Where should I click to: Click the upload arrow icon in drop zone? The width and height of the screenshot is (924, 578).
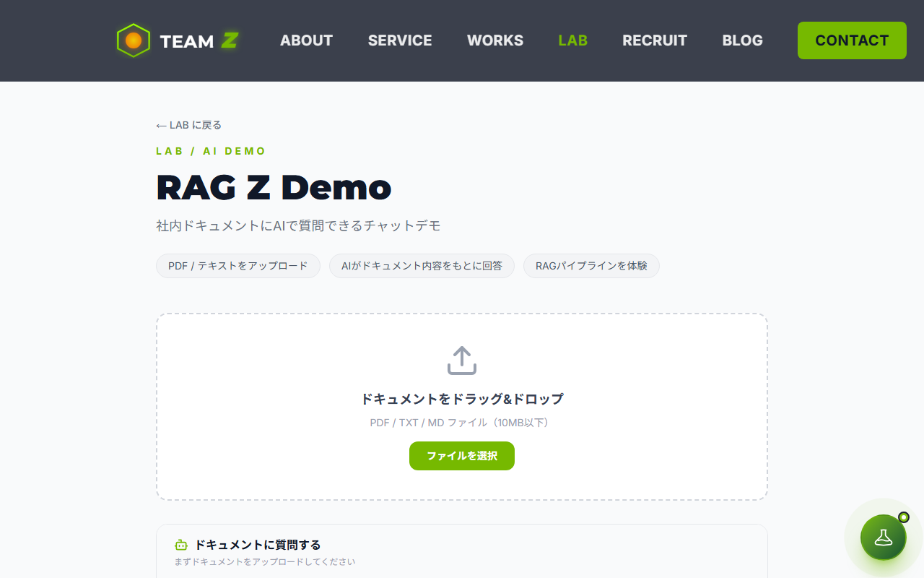pyautogui.click(x=462, y=360)
